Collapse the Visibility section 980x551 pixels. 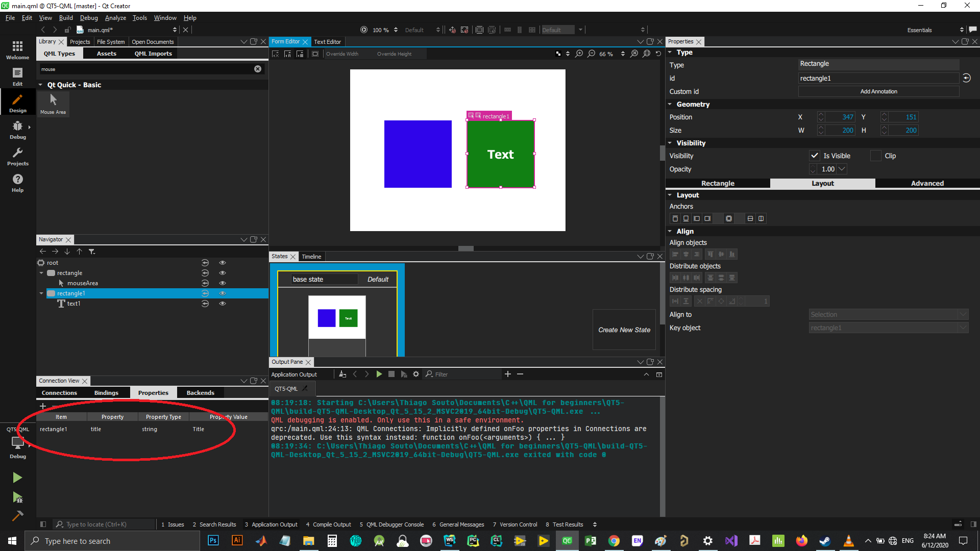pyautogui.click(x=670, y=143)
